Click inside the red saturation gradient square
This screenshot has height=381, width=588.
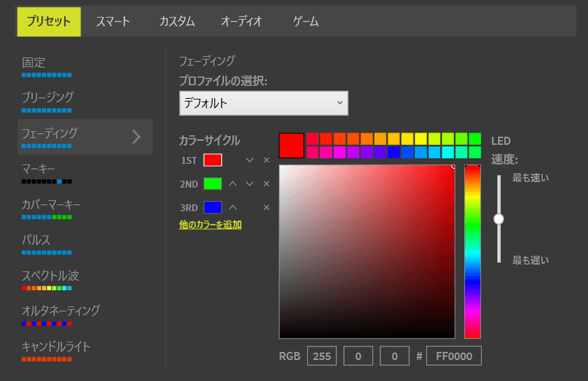[367, 252]
